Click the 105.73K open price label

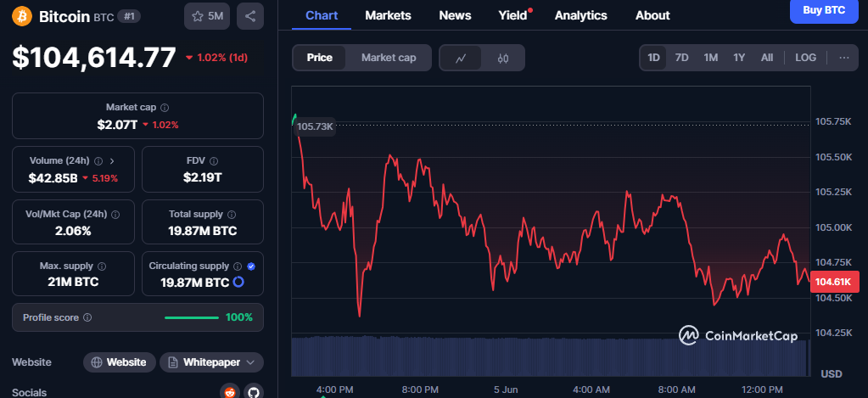[315, 126]
